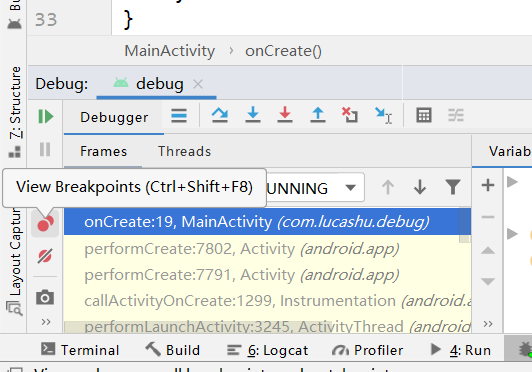Open the Profiler tool window

(368, 350)
